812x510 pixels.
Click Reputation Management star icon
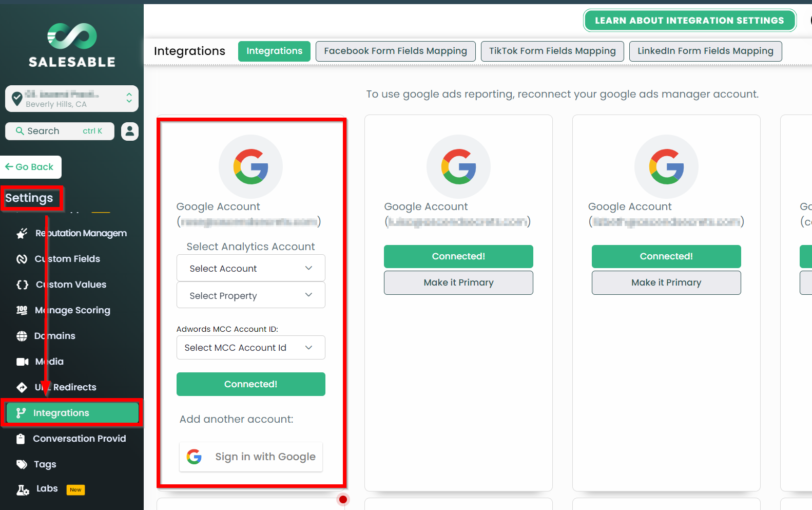(22, 233)
